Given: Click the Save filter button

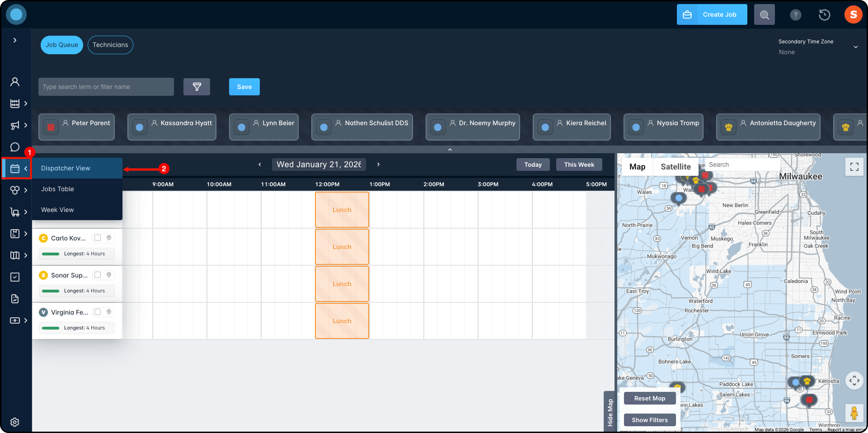Looking at the screenshot, I should (244, 87).
